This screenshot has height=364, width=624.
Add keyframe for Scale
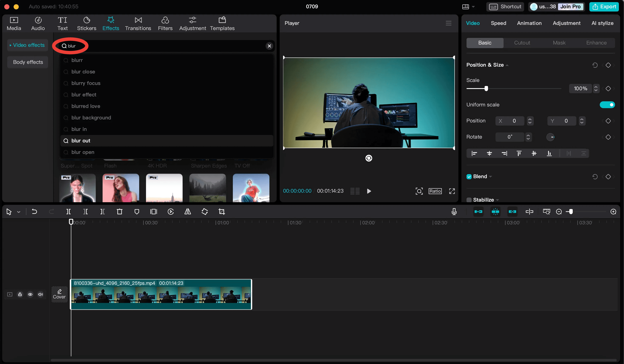tap(608, 88)
